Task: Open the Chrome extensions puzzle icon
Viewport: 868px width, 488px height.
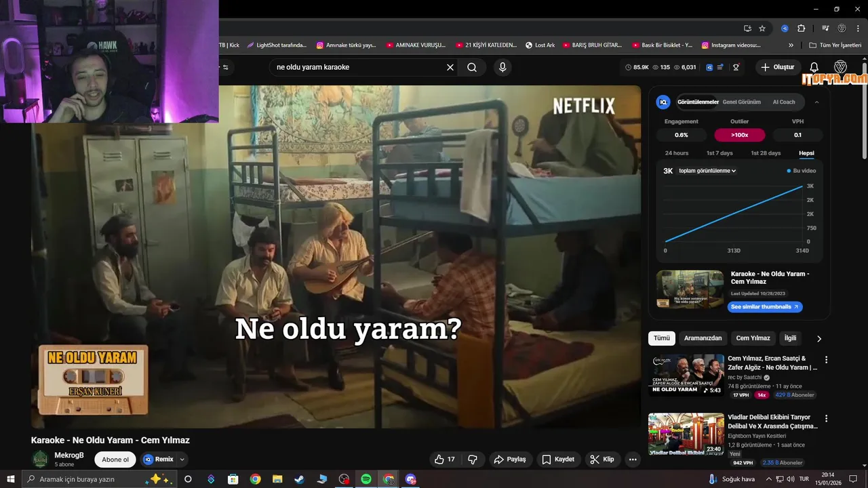Action: coord(801,28)
